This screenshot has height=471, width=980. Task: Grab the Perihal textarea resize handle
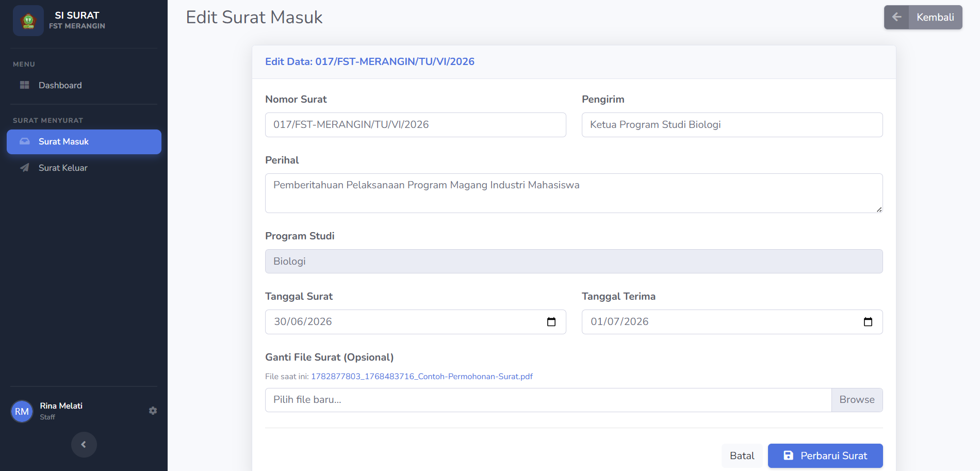[x=879, y=209]
